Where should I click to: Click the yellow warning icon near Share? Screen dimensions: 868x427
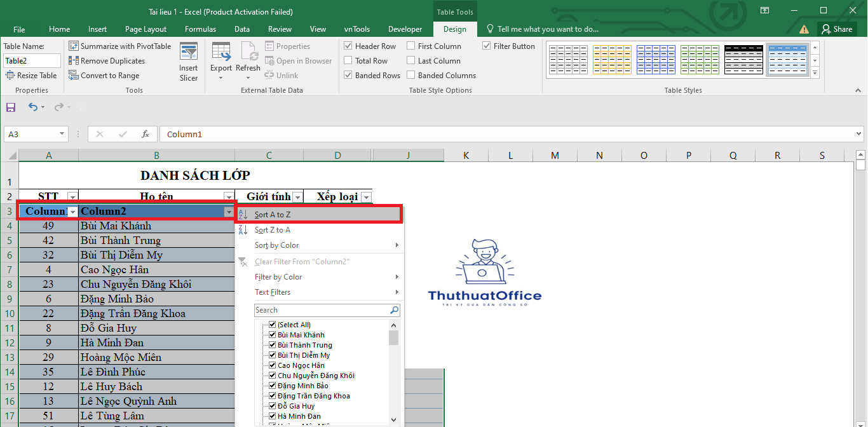pyautogui.click(x=804, y=29)
